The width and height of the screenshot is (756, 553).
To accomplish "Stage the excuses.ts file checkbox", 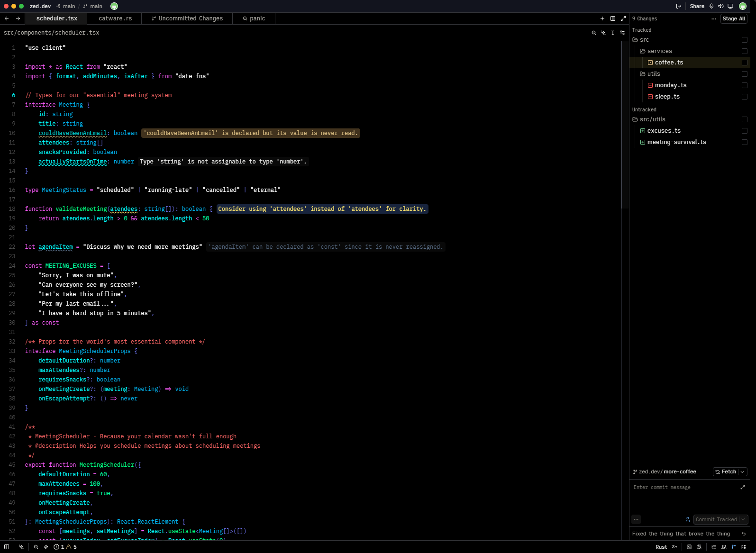I will pos(745,131).
